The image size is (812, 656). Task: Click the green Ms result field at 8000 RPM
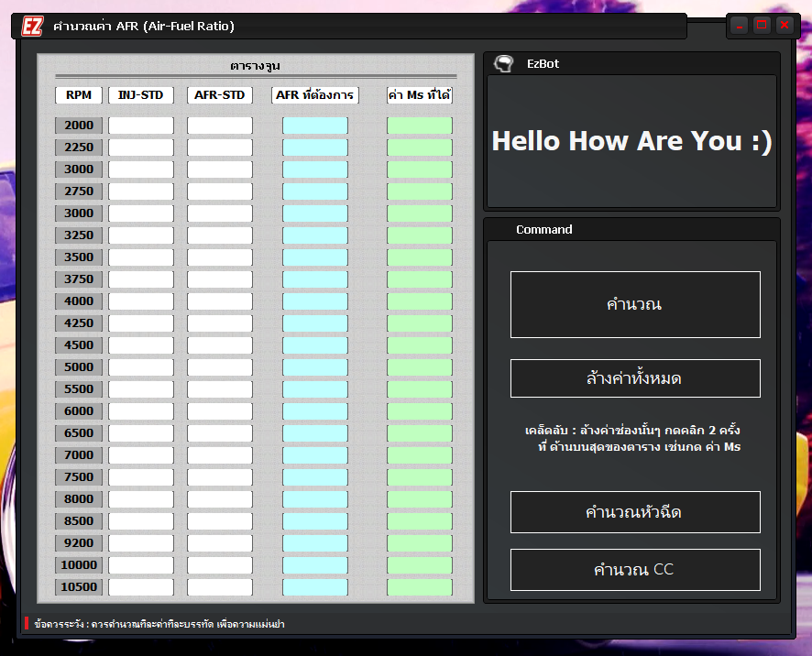(x=419, y=498)
